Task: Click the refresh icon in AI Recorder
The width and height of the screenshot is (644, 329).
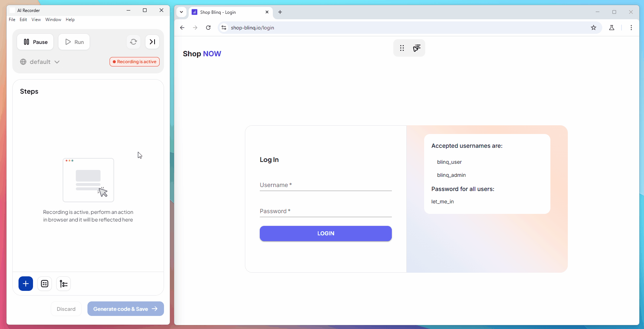Action: (x=134, y=42)
